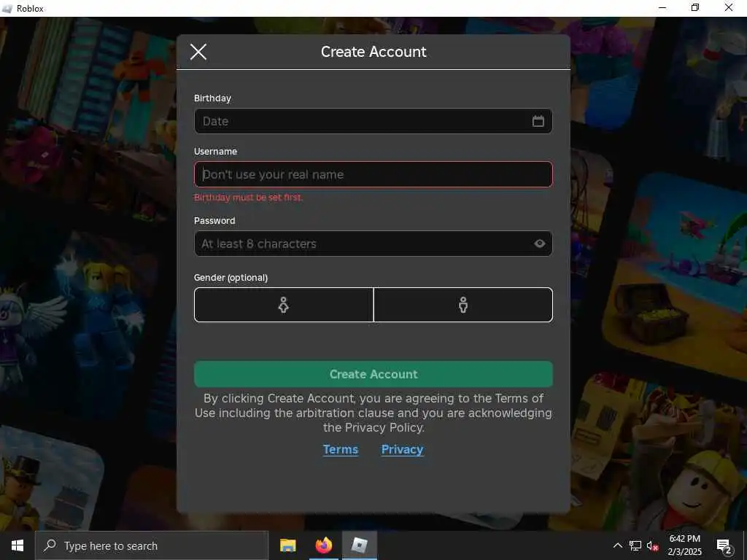This screenshot has width=747, height=560.
Task: Select the male gender option
Action: pyautogui.click(x=463, y=305)
